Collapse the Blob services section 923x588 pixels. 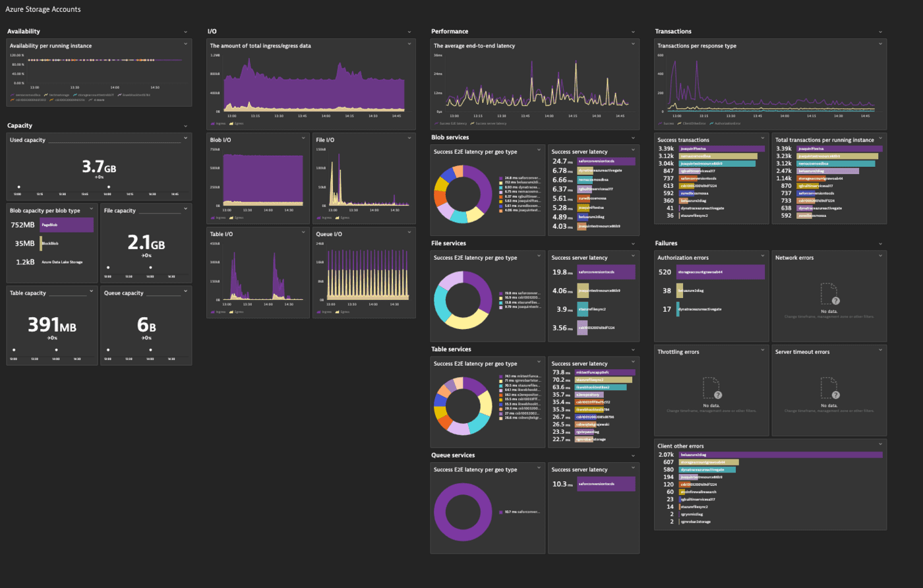(634, 137)
